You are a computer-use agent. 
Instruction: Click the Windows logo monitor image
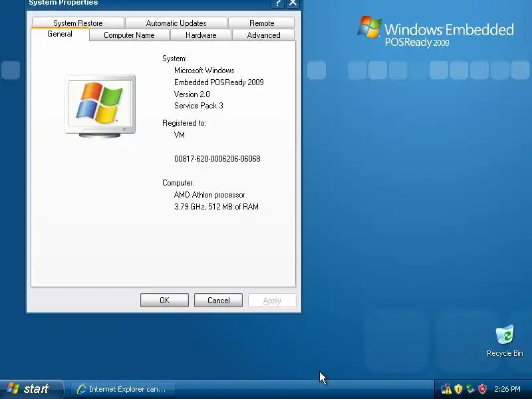coord(100,106)
